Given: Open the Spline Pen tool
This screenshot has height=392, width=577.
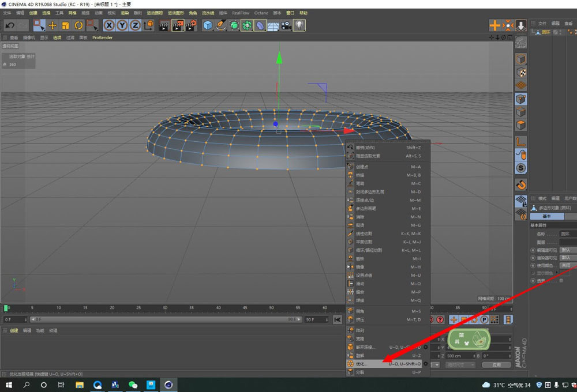Looking at the screenshot, I should (x=221, y=25).
